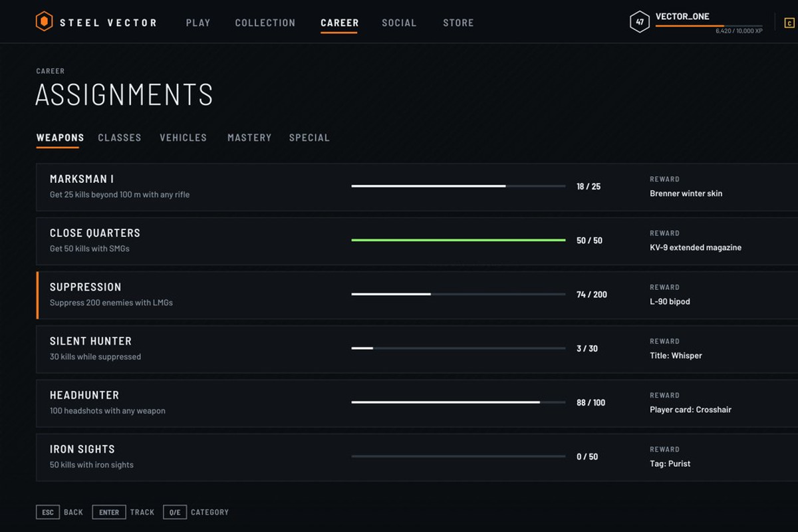This screenshot has width=798, height=532.
Task: Click the 'L-90 bipod' reward
Action: point(670,301)
